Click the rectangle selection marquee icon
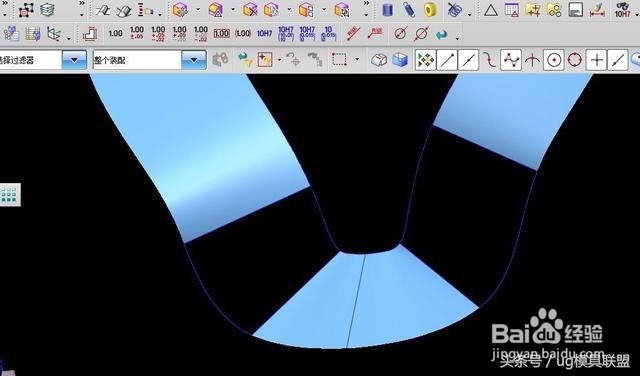640x376 pixels. click(340, 60)
